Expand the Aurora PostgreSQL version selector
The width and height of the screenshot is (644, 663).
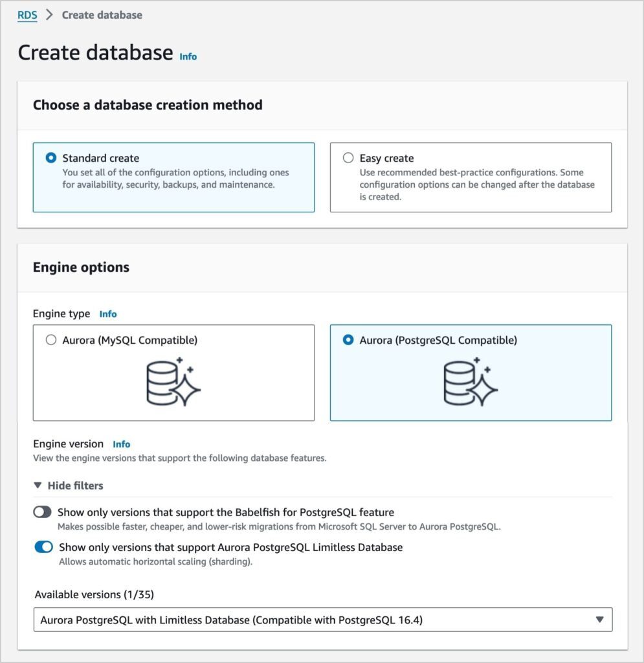tap(322, 620)
